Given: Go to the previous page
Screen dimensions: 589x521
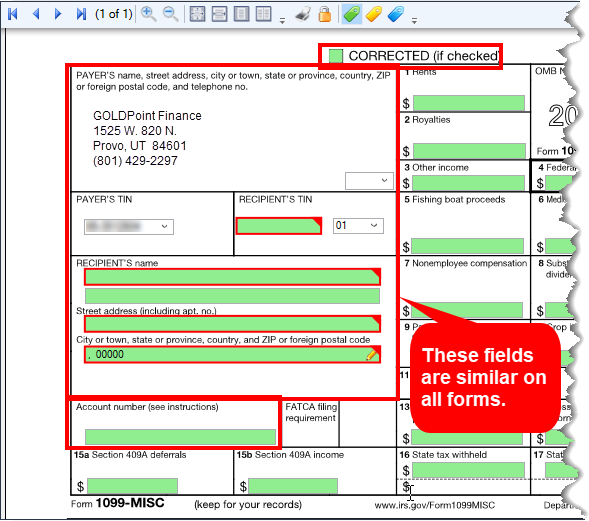Looking at the screenshot, I should click(x=36, y=14).
